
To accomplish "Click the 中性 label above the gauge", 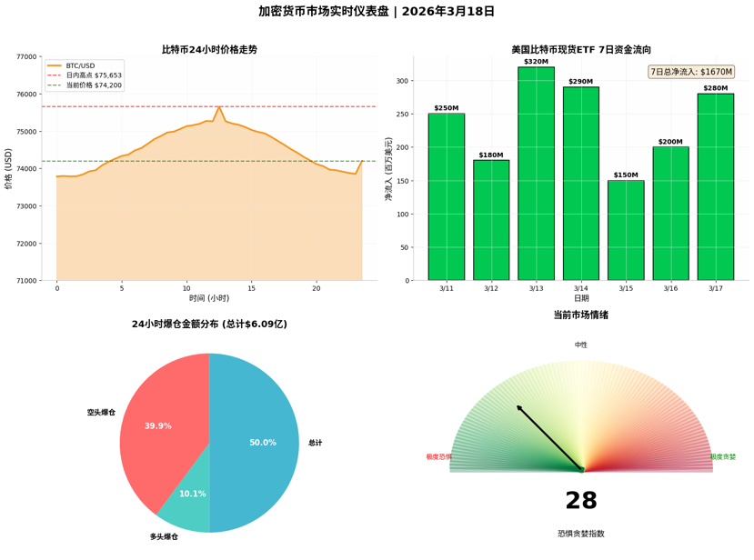I will click(x=581, y=345).
